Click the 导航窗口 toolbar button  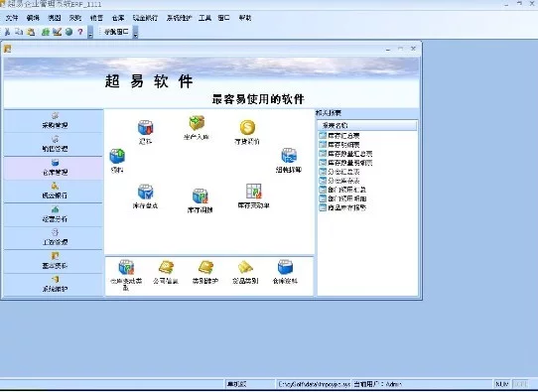coord(116,32)
